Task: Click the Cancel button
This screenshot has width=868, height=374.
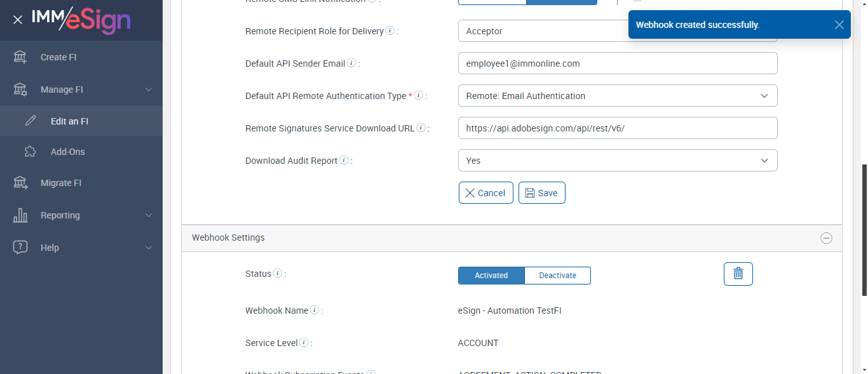Action: click(x=485, y=193)
